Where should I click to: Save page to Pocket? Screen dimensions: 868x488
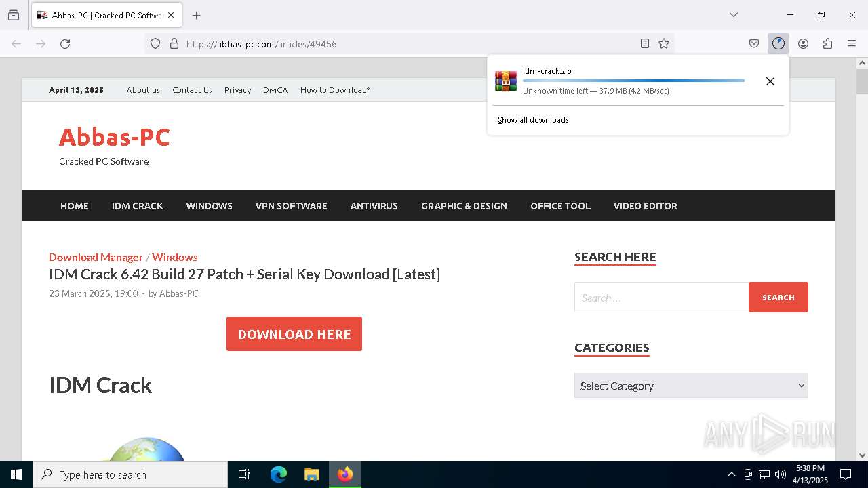(x=754, y=43)
